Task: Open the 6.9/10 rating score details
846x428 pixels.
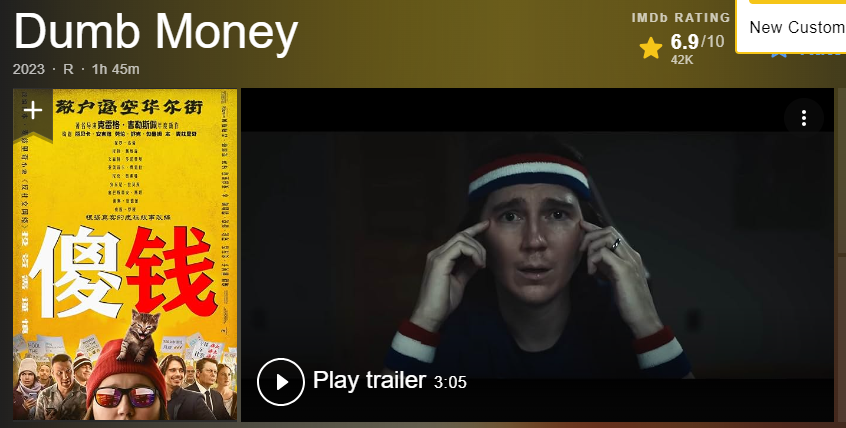Action: pyautogui.click(x=697, y=41)
